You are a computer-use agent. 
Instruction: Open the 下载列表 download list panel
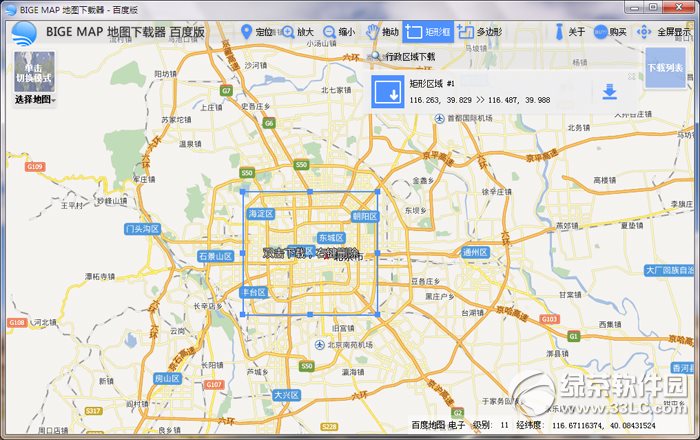pos(665,68)
